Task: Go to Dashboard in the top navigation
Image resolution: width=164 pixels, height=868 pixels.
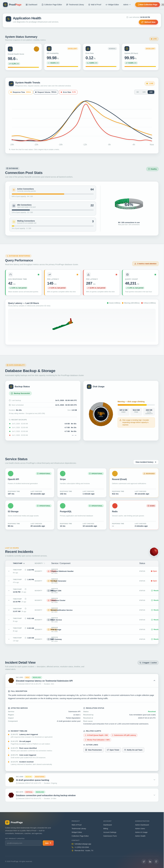Action: [x=32, y=5]
